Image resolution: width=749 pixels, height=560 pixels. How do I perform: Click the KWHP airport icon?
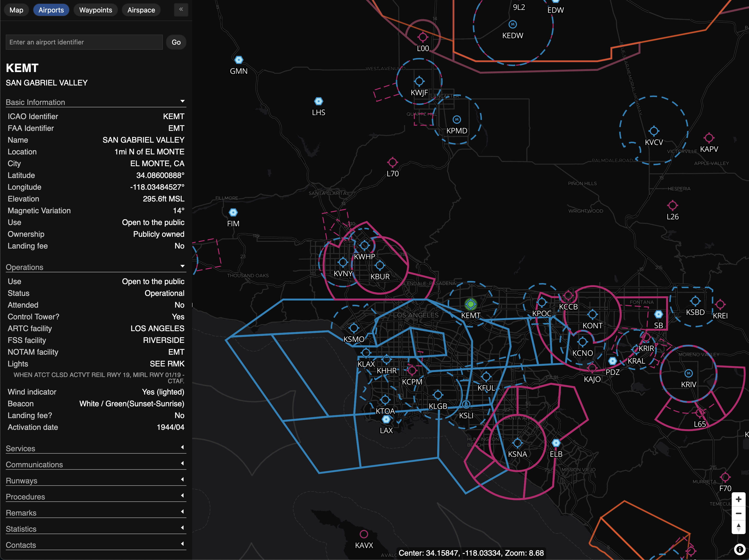(364, 245)
